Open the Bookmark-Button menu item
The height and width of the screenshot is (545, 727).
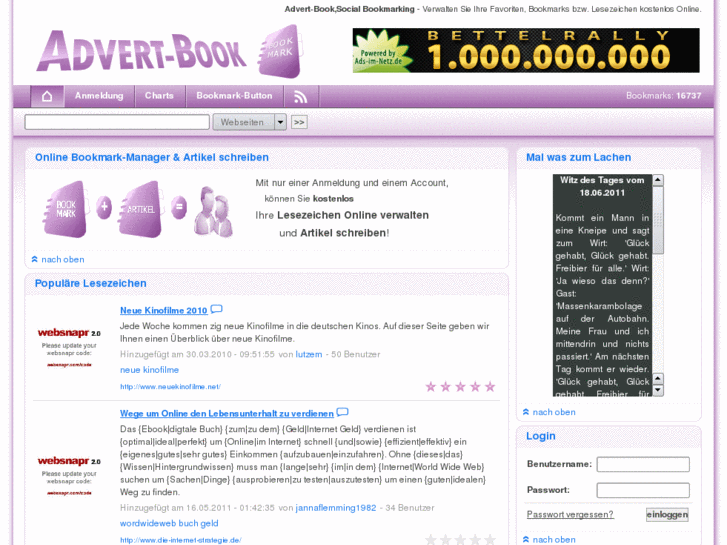[234, 96]
